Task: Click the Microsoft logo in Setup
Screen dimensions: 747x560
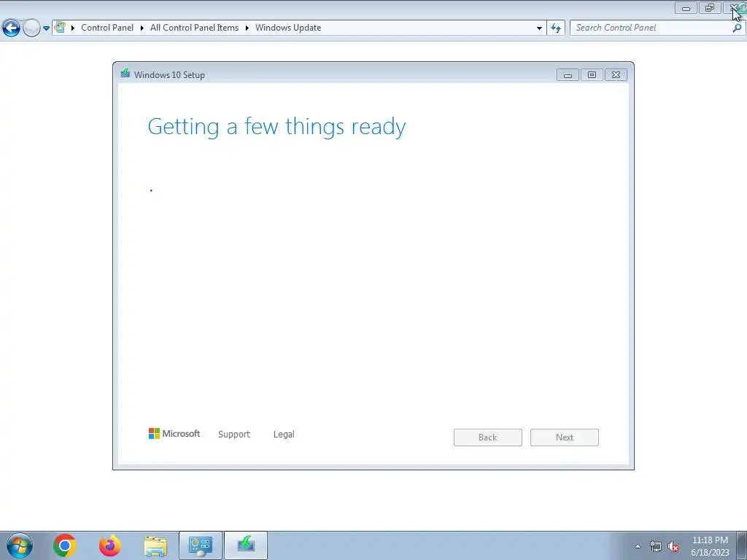Action: click(174, 433)
